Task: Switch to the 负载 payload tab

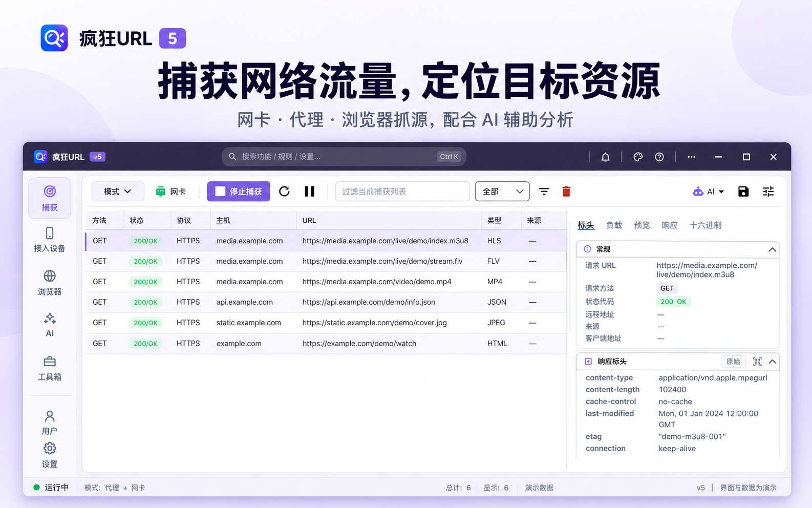Action: tap(614, 225)
